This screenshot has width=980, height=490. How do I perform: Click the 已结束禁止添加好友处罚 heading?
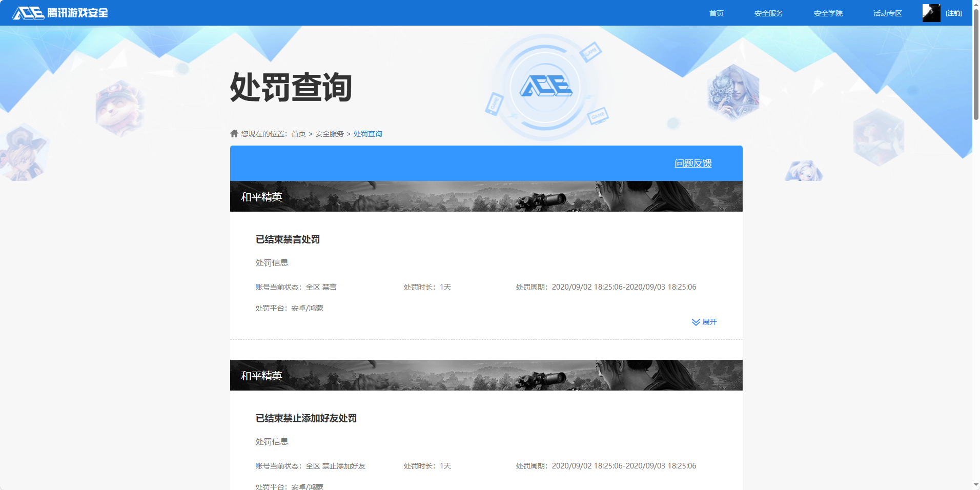(307, 418)
